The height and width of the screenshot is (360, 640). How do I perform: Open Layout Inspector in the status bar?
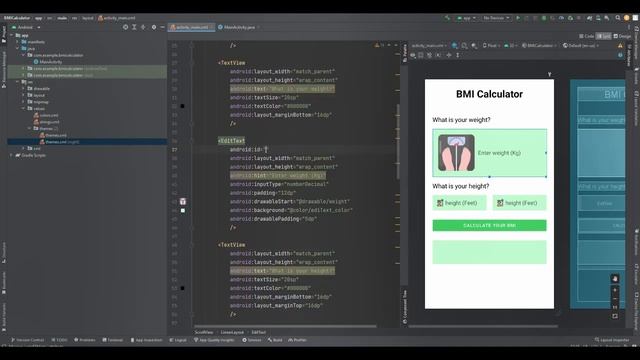point(612,340)
